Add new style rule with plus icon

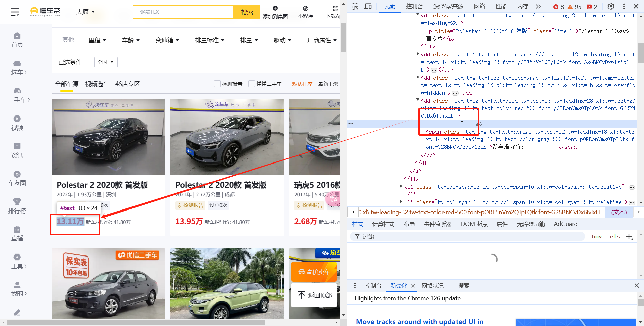[629, 237]
